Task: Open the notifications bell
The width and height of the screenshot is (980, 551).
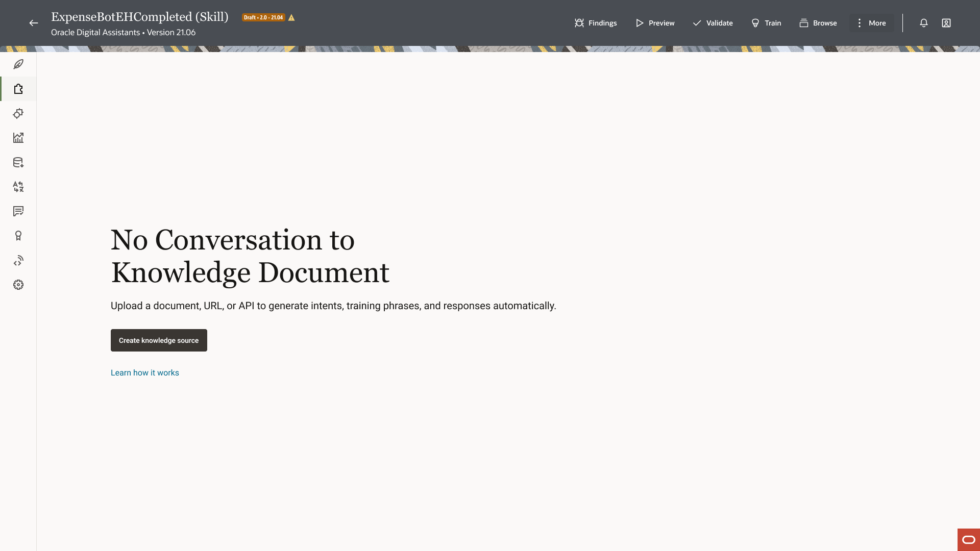Action: (924, 23)
